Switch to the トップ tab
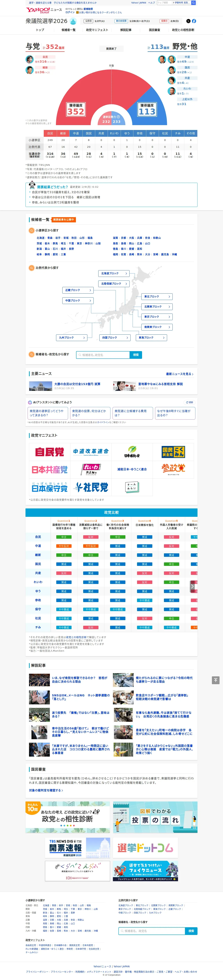This screenshot has width=223, height=980. pos(40,30)
